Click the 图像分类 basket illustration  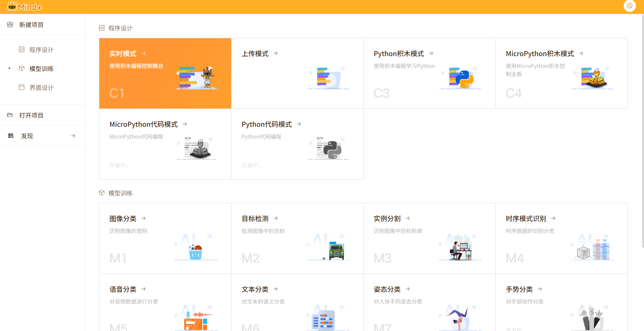pos(195,252)
